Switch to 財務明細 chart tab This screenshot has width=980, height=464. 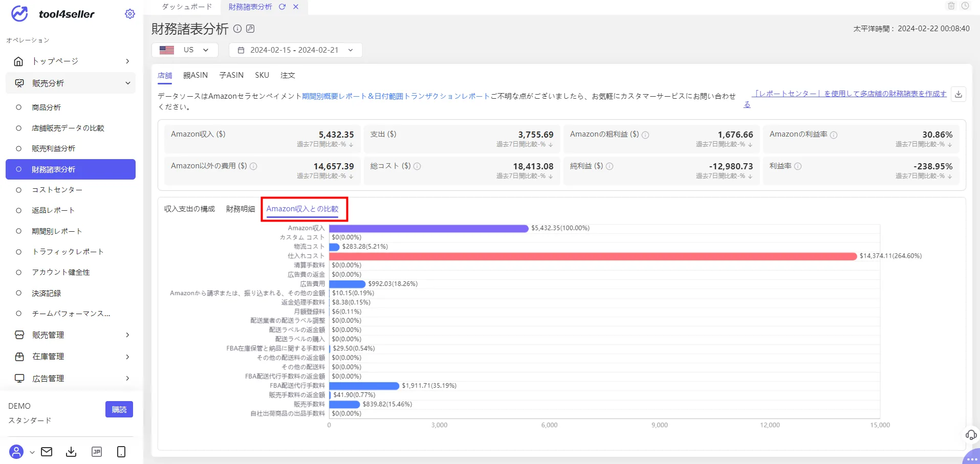click(241, 209)
